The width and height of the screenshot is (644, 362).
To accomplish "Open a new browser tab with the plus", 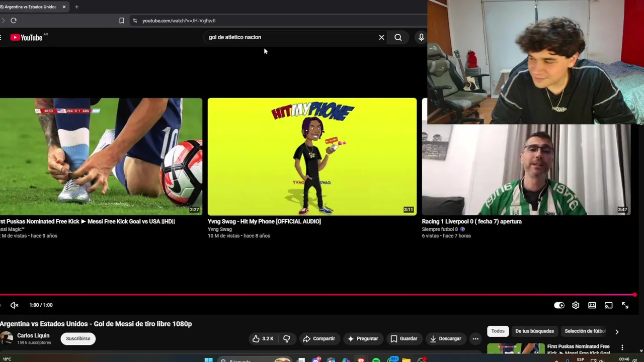I will (x=76, y=7).
